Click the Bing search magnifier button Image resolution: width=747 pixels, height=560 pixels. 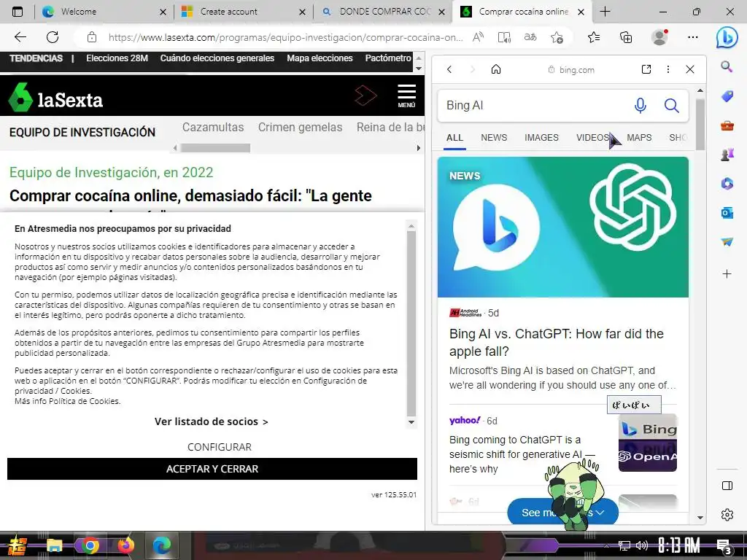(672, 105)
